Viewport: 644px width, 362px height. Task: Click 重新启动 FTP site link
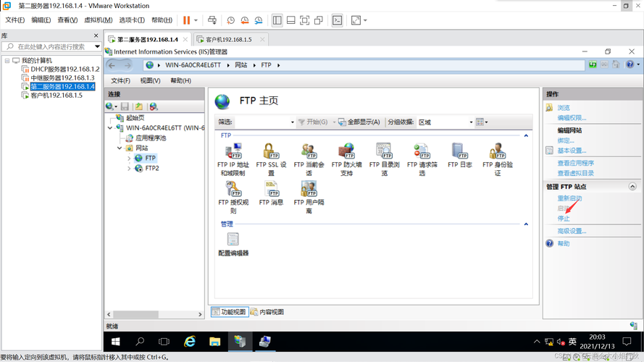(569, 198)
